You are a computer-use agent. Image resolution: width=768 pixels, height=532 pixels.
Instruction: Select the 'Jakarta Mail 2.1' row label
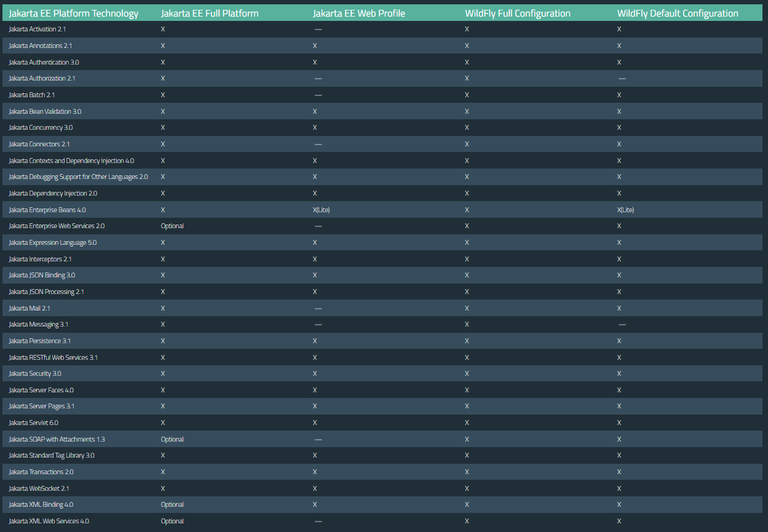click(x=30, y=308)
